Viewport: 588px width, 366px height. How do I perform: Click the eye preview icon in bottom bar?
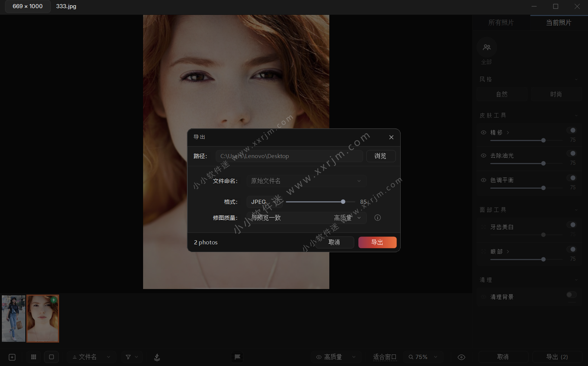click(461, 357)
